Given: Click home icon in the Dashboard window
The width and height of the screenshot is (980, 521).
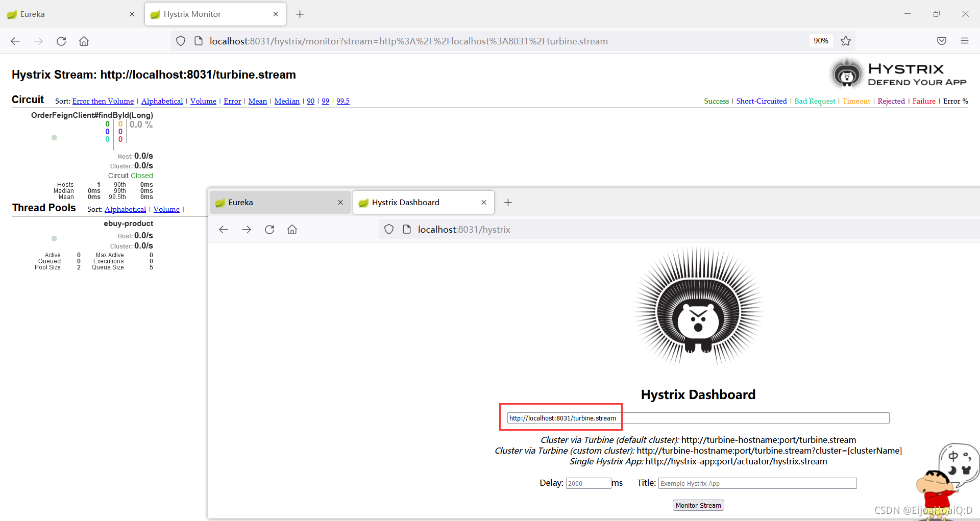Looking at the screenshot, I should click(x=292, y=230).
